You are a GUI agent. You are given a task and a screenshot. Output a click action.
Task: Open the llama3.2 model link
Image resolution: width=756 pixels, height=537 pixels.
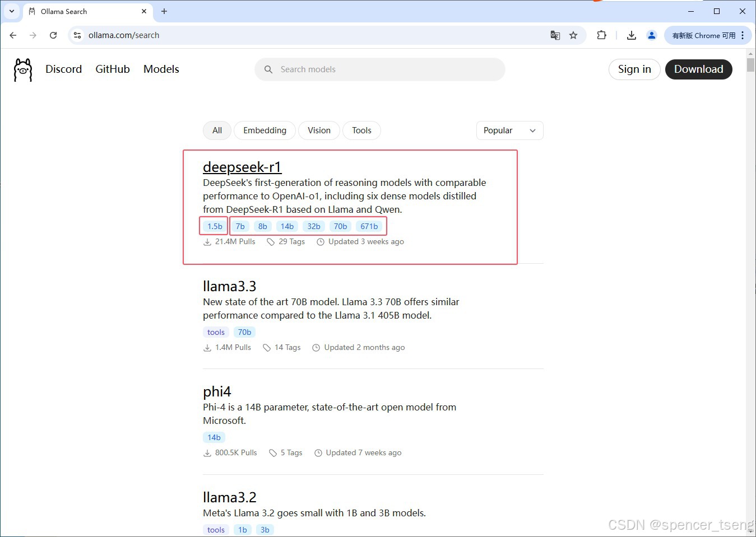click(x=229, y=497)
